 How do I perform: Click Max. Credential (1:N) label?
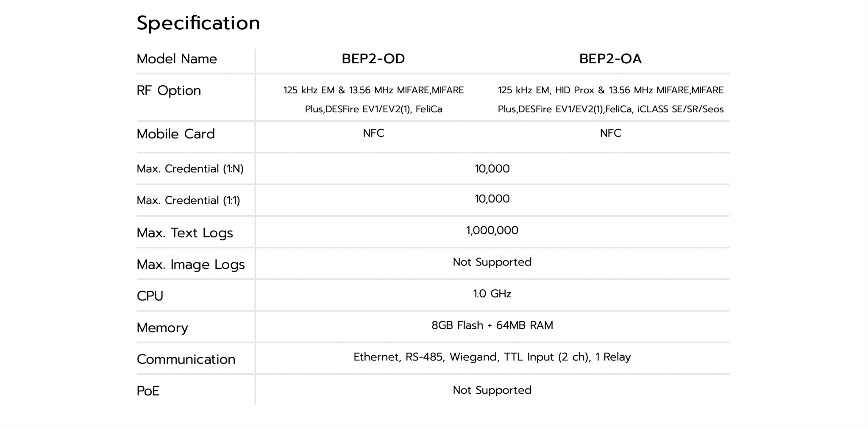click(190, 169)
